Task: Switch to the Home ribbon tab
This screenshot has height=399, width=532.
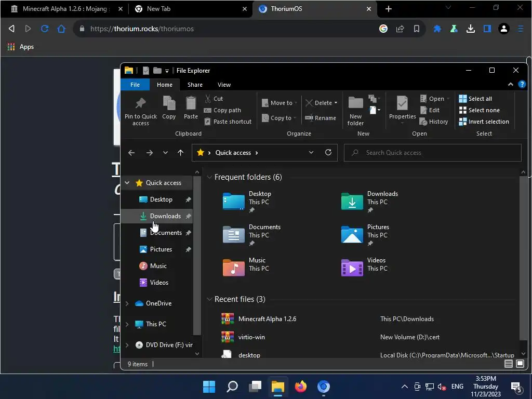Action: [165, 85]
